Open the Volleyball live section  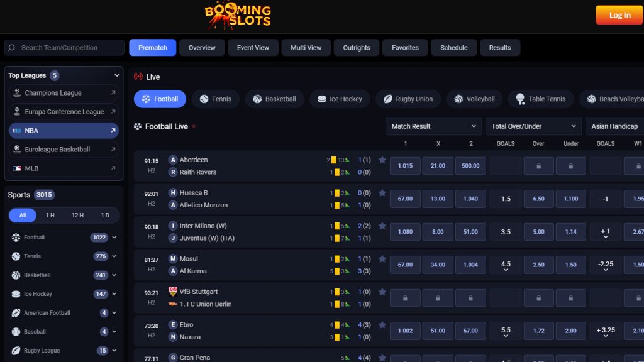(x=474, y=99)
